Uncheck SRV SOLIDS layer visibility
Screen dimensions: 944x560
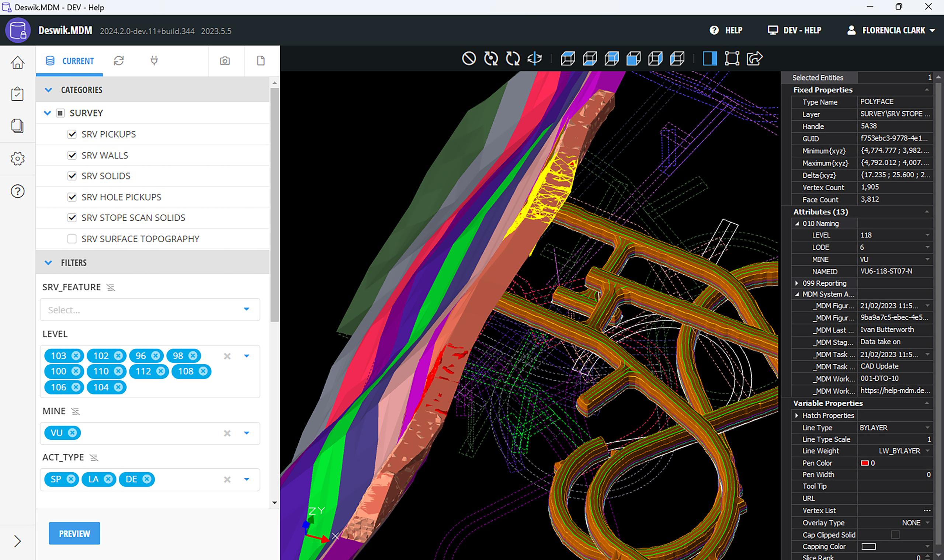point(72,175)
